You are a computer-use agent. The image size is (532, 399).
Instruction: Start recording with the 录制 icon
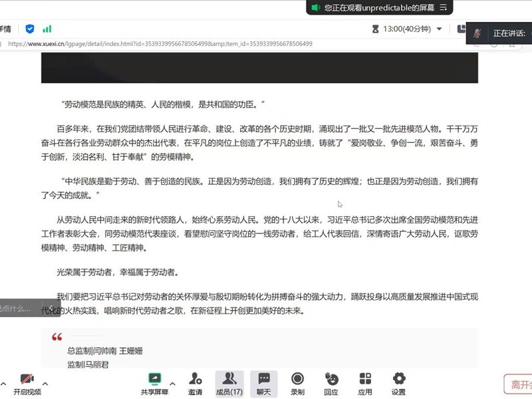297,382
